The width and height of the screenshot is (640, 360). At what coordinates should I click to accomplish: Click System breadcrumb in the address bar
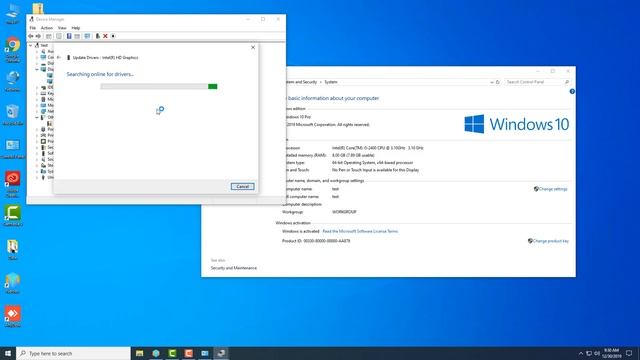[331, 82]
